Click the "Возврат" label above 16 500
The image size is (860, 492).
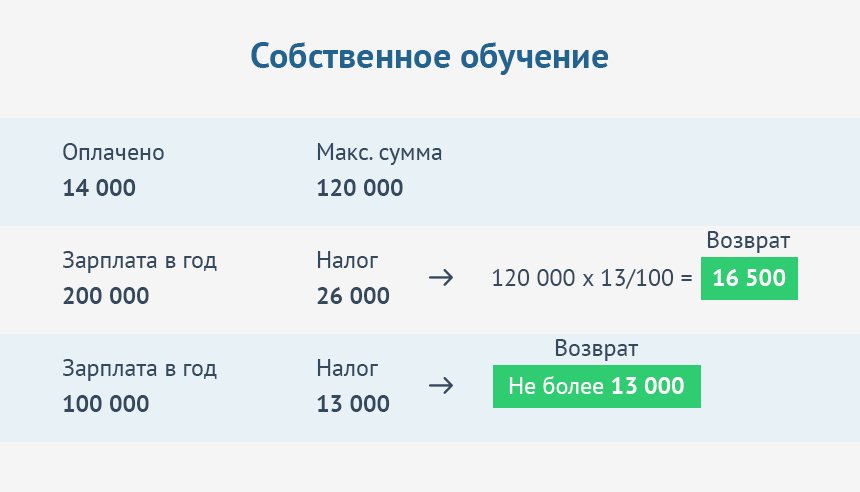click(x=748, y=241)
